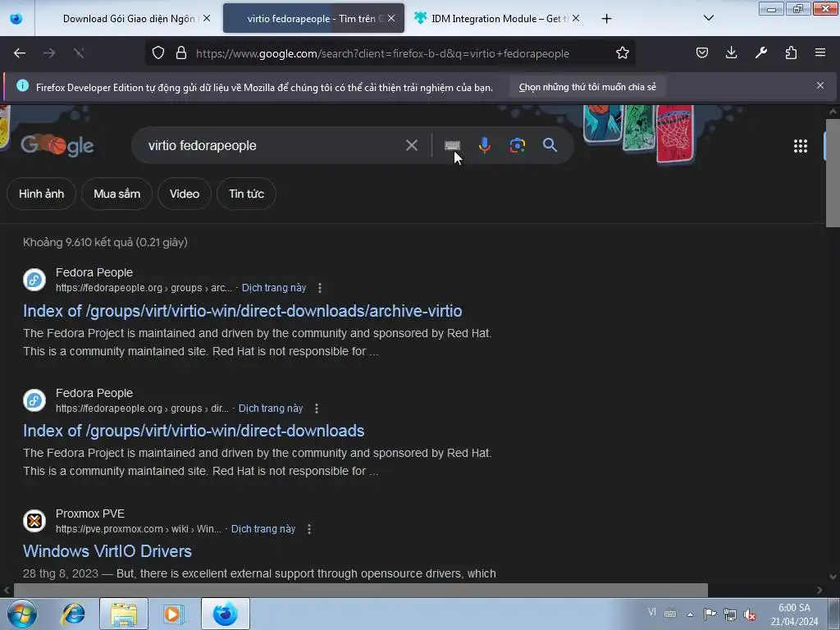The image size is (840, 630).
Task: Filter results by Video
Action: tap(185, 194)
